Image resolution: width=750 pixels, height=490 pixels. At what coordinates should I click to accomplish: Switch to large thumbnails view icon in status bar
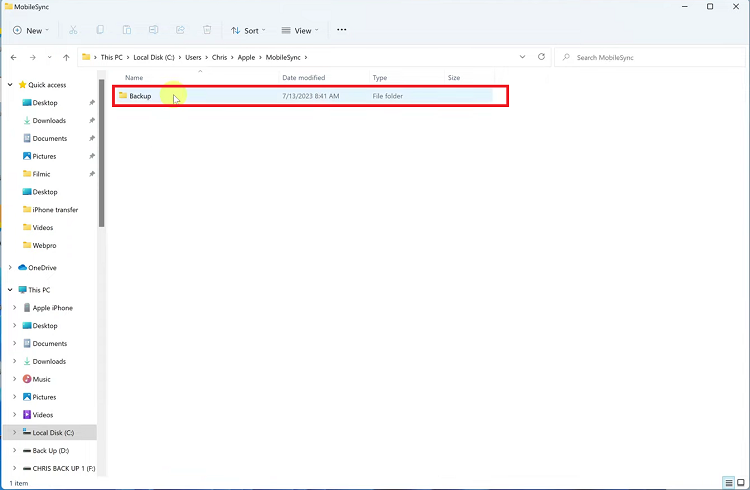point(740,482)
